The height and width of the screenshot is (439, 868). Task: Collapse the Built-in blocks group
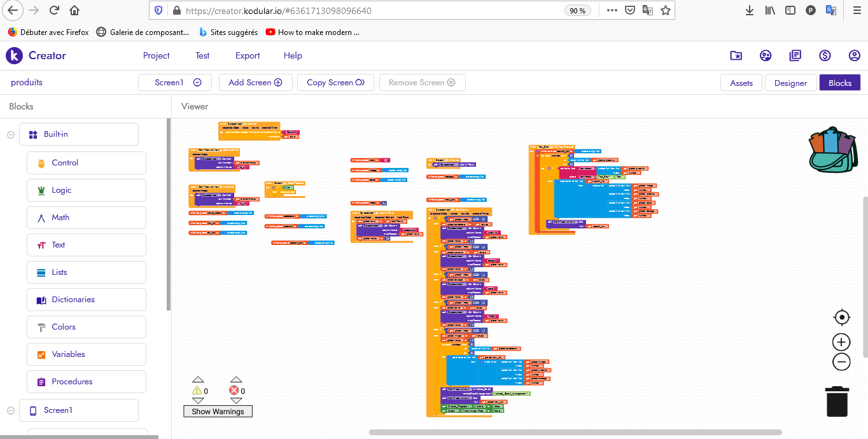10,134
